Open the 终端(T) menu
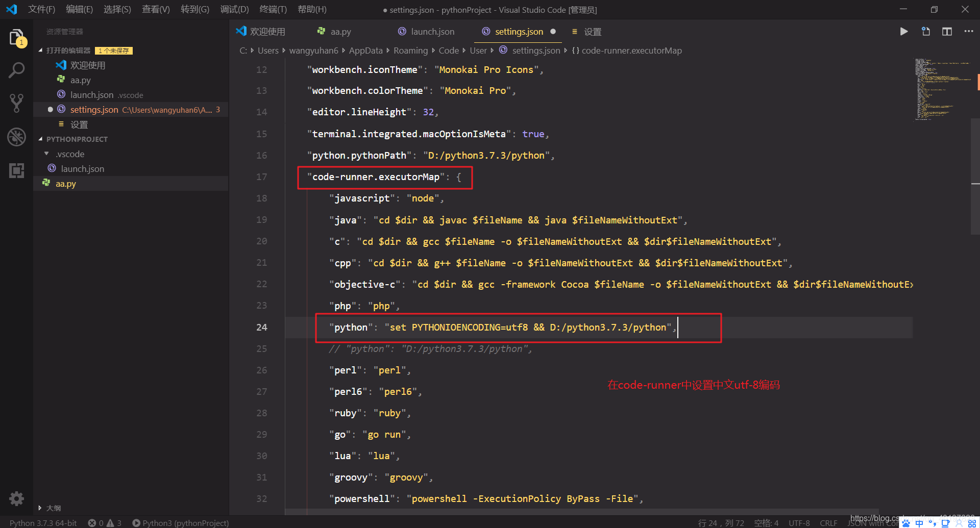Viewport: 980px width, 528px height. coord(273,9)
